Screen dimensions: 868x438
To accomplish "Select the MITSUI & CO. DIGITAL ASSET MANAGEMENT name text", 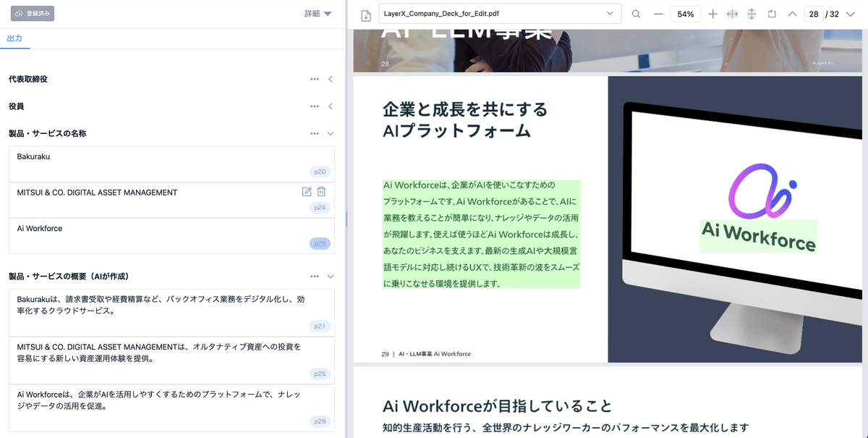I will [97, 193].
